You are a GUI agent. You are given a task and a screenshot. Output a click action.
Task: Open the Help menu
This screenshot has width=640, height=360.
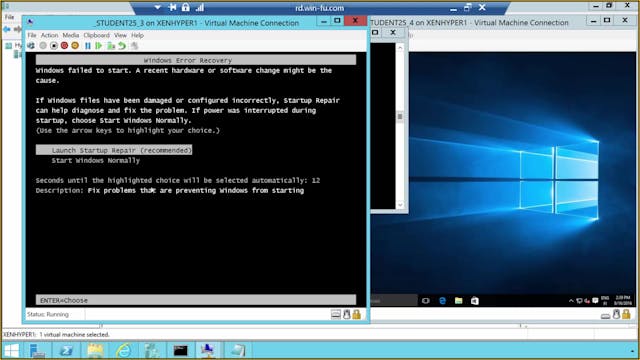138,36
